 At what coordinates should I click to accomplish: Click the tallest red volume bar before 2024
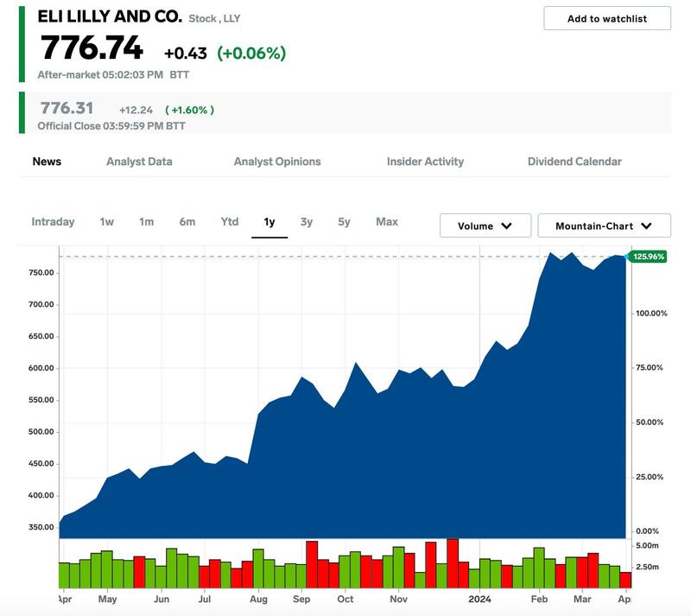pos(453,563)
